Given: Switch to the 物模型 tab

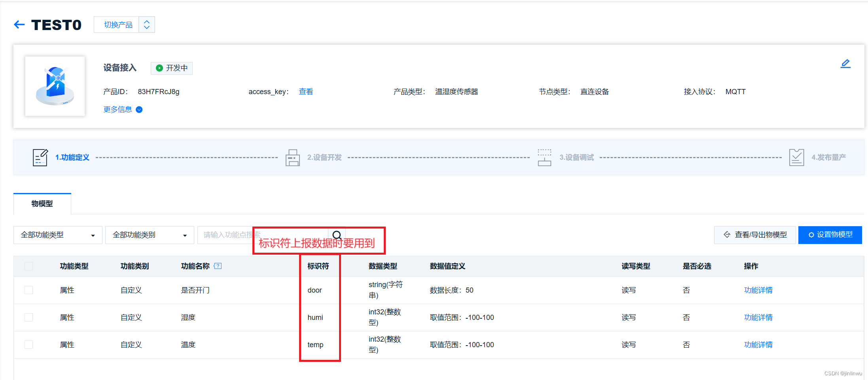Looking at the screenshot, I should click(x=42, y=203).
